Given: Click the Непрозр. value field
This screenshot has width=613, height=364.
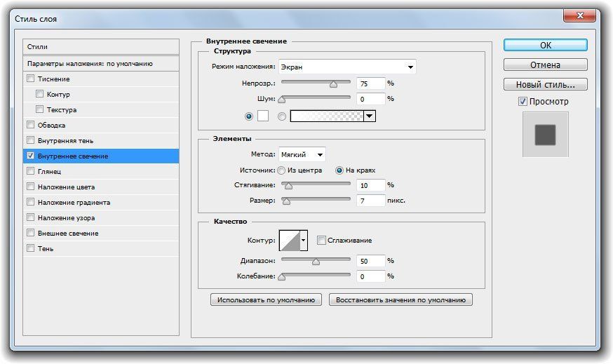Looking at the screenshot, I should [x=371, y=83].
